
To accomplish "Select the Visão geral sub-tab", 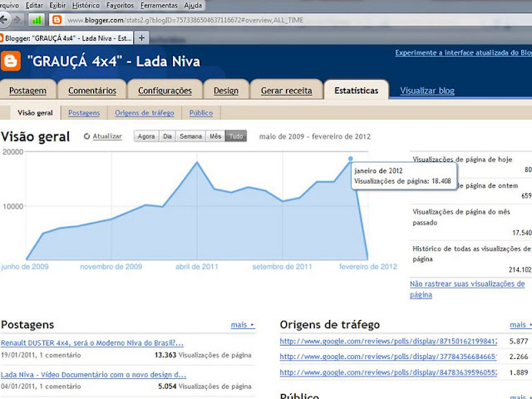I will (x=35, y=113).
